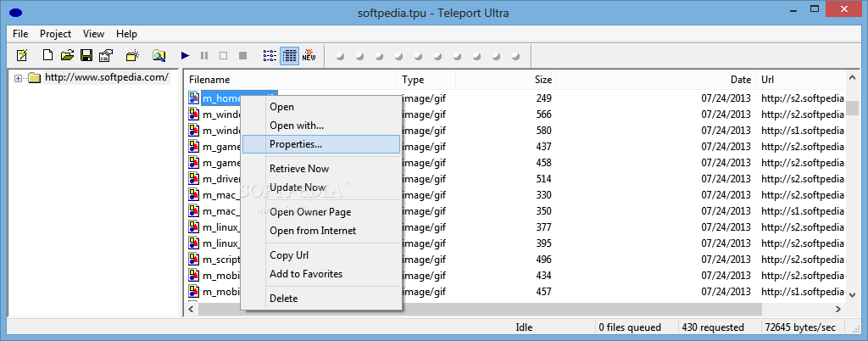This screenshot has height=341, width=868.
Task: Click the horizontal scrollbar thumb
Action: (480, 309)
